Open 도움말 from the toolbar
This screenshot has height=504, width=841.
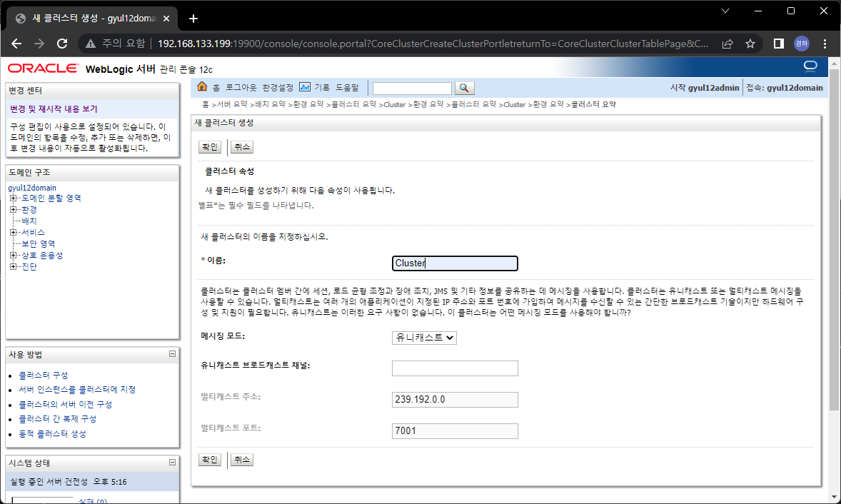(348, 87)
